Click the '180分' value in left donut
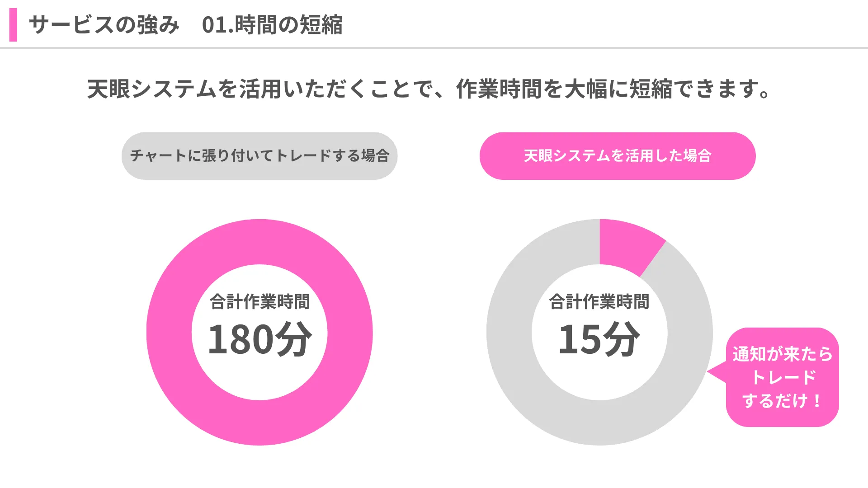868x488 pixels. (259, 339)
